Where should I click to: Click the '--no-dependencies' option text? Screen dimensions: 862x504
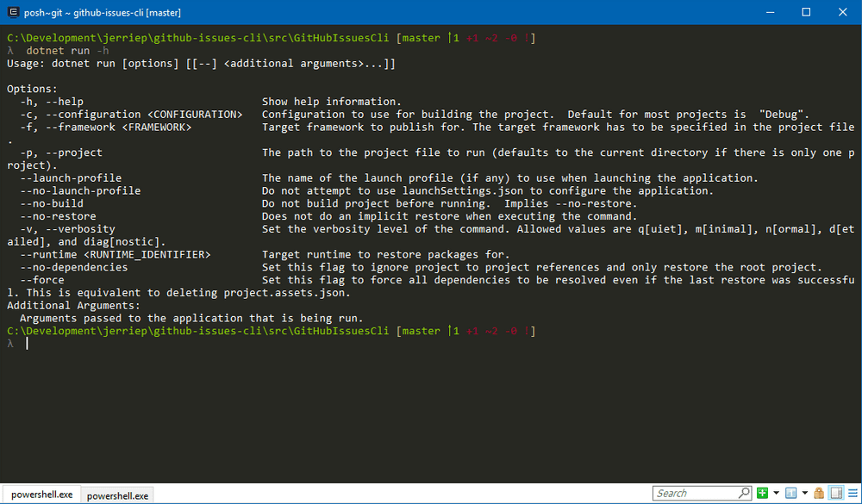[73, 267]
